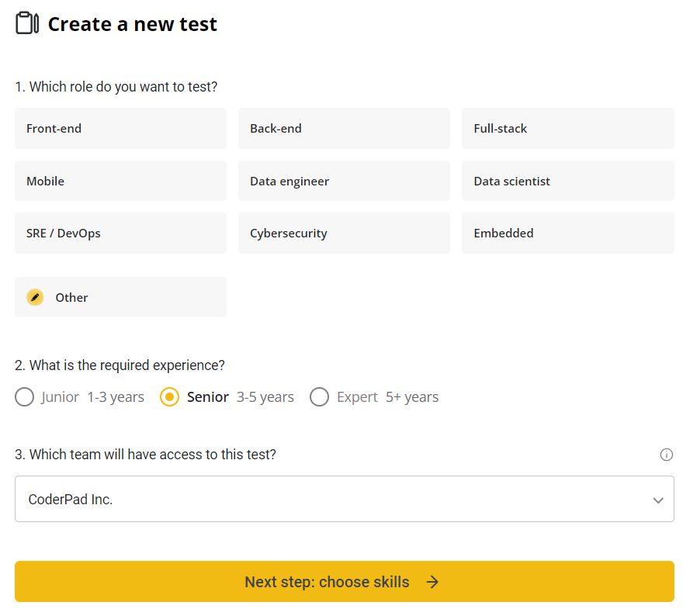This screenshot has height=616, width=683.
Task: Keep Senior 3-5 years selected by clicking it
Action: click(169, 396)
